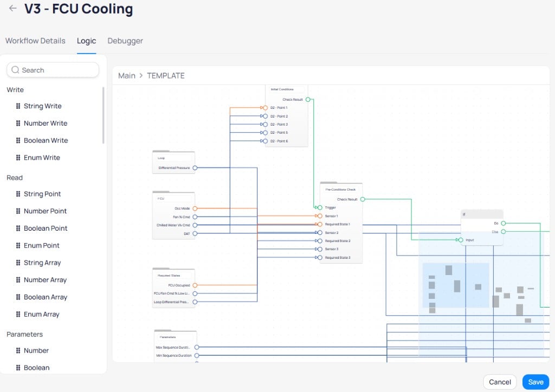Image resolution: width=555 pixels, height=392 pixels.
Task: Click the D2 - Point 5 input port
Action: [x=265, y=133]
